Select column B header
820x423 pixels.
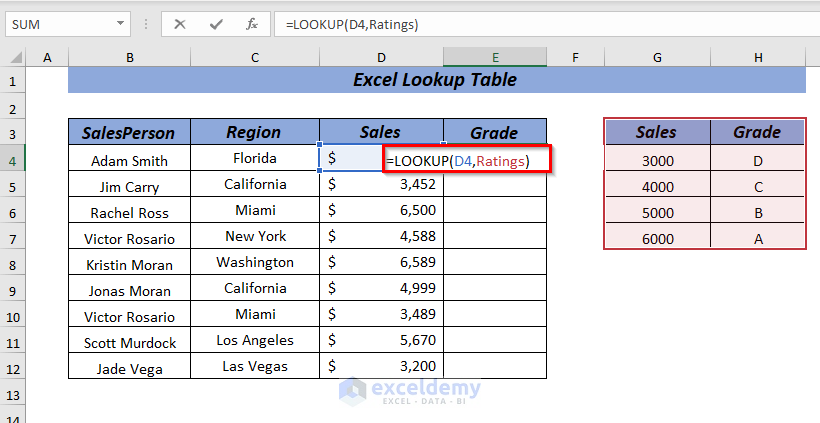130,58
